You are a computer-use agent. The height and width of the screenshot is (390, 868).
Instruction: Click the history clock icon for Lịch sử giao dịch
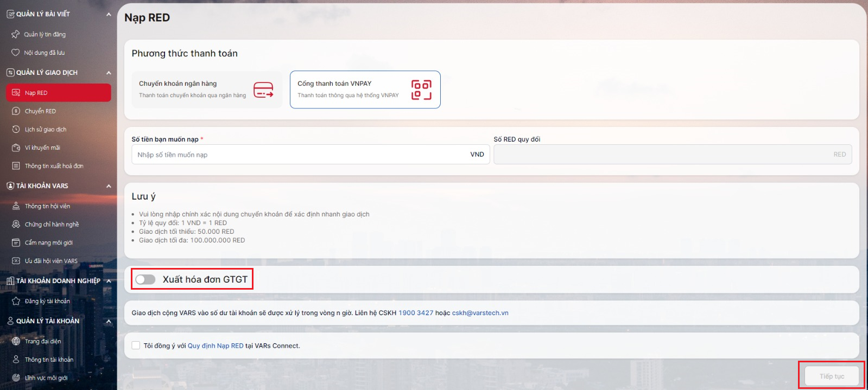click(16, 130)
